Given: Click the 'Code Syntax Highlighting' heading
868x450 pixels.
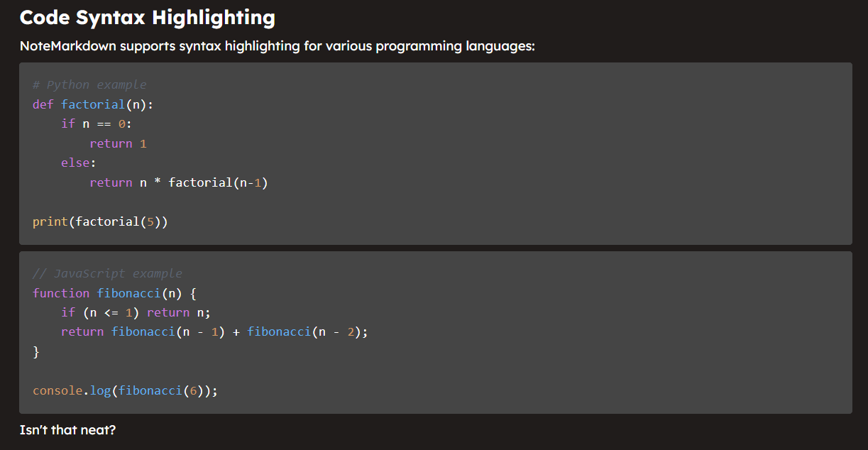Looking at the screenshot, I should (x=148, y=17).
